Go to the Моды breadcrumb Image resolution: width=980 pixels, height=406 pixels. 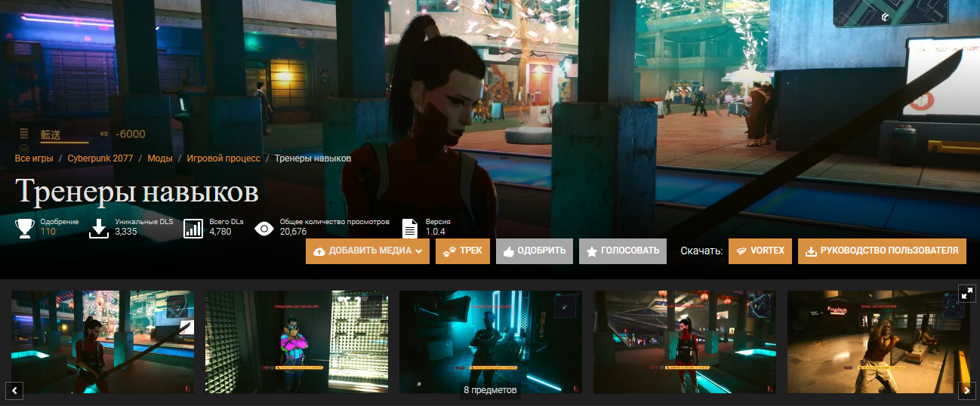click(159, 158)
